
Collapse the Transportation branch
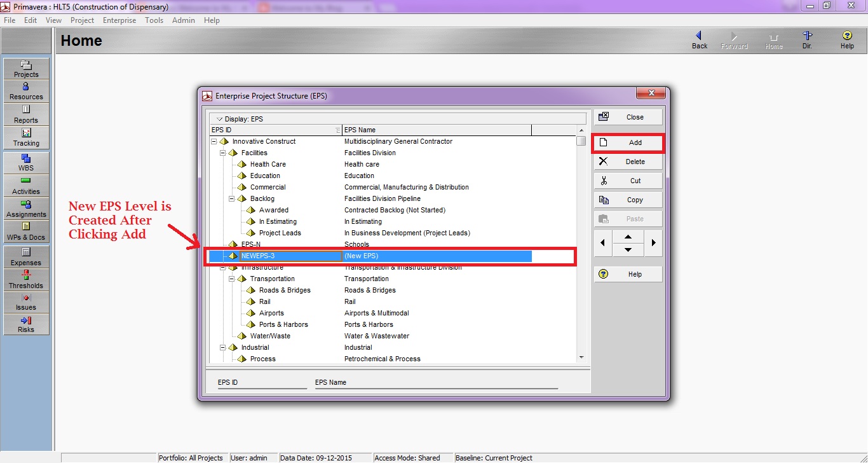point(232,279)
